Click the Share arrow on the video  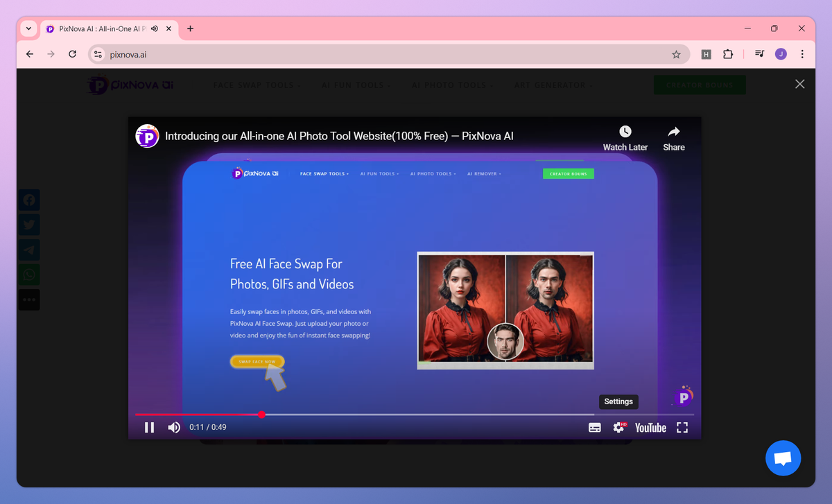[x=673, y=132]
